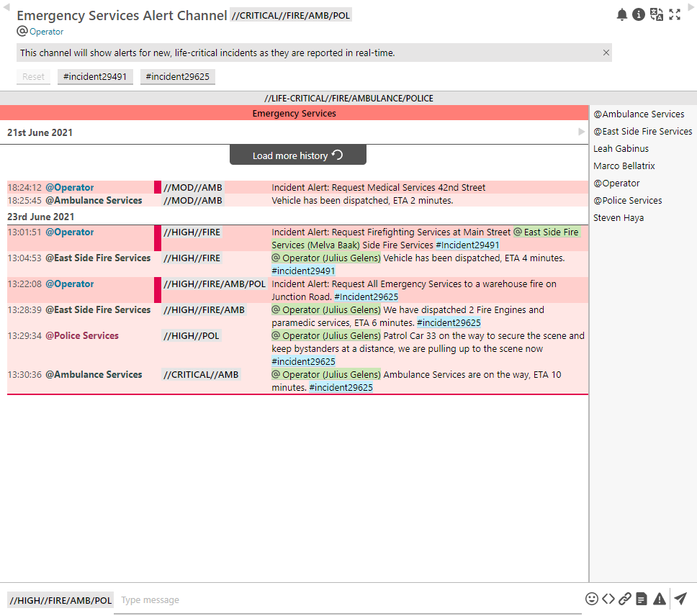Image resolution: width=697 pixels, height=616 pixels.
Task: Click the //HIGH//FIRE label on 13:04:53 message
Action: (x=192, y=258)
